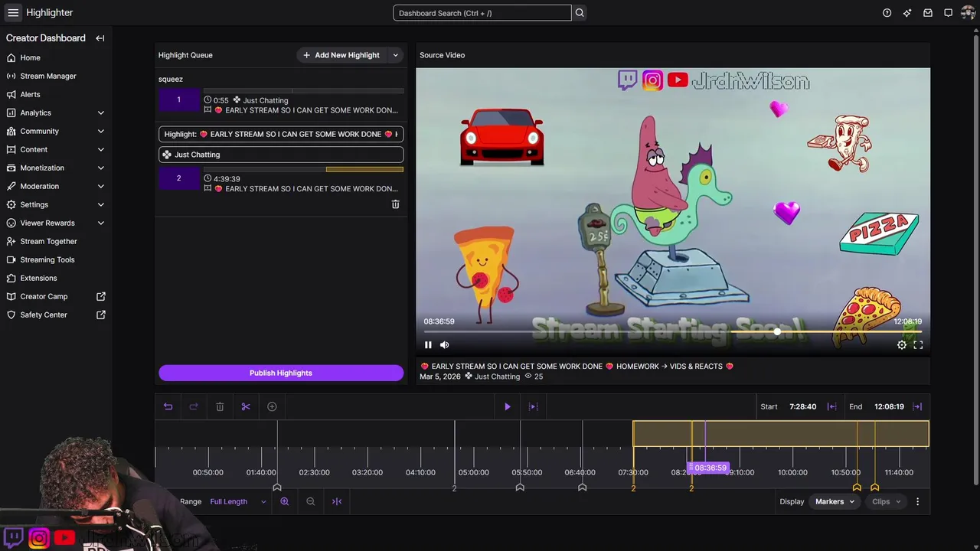This screenshot has width=980, height=551.
Task: Click the circled plus add-segment icon
Action: (272, 407)
